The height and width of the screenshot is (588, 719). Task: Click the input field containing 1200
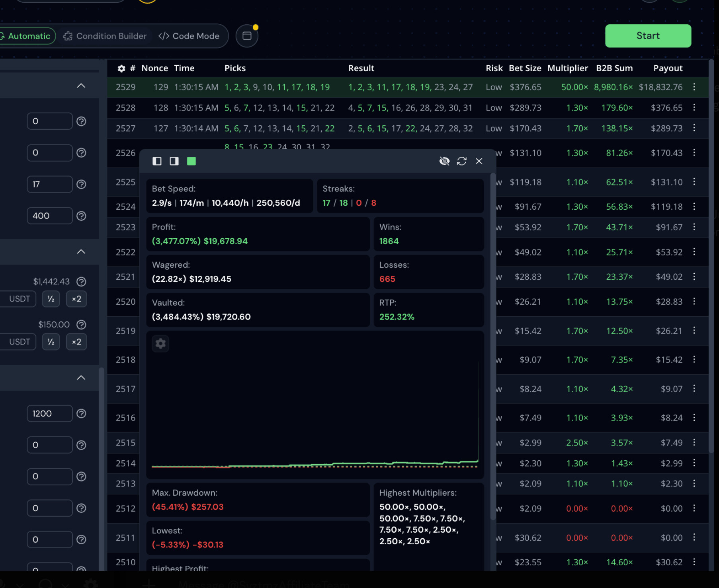pyautogui.click(x=49, y=413)
